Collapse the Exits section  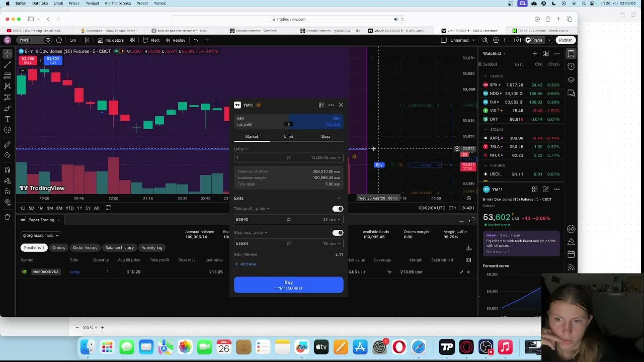tap(339, 199)
